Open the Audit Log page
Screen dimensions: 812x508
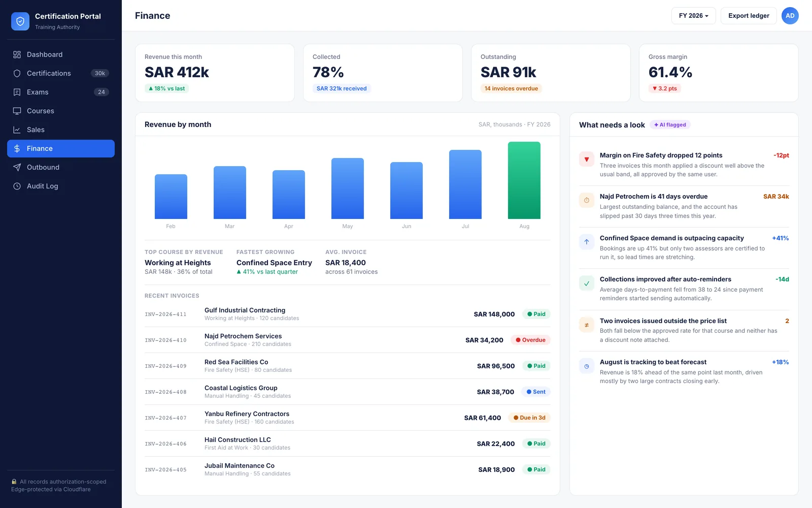tap(61, 186)
